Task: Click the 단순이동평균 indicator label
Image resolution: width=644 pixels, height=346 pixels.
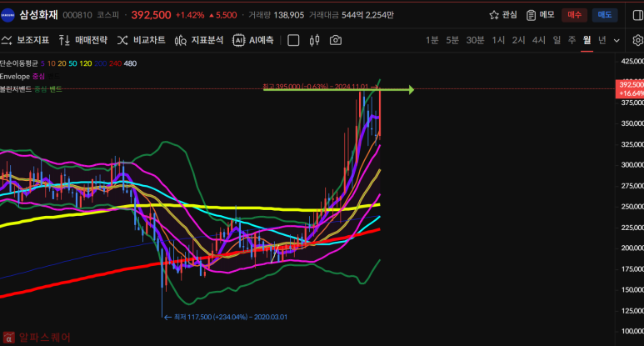Action: click(19, 63)
